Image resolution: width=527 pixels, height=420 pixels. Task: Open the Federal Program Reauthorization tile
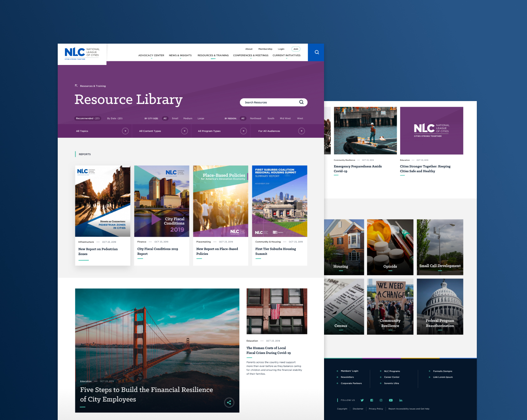pyautogui.click(x=440, y=307)
